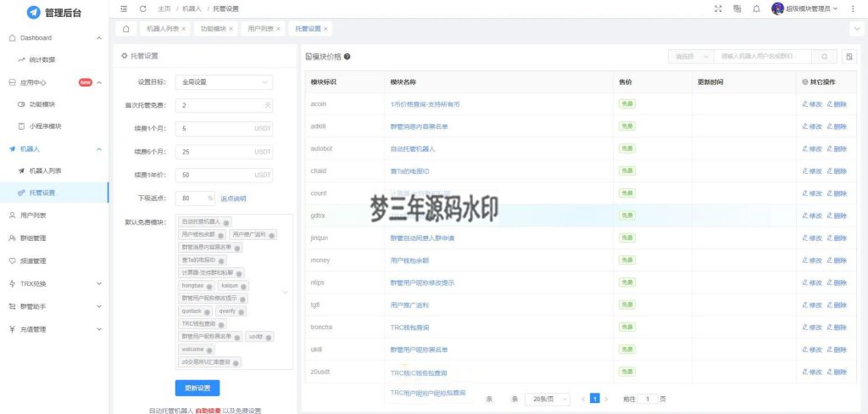Expand the tab bar dropdown arrow

click(856, 28)
